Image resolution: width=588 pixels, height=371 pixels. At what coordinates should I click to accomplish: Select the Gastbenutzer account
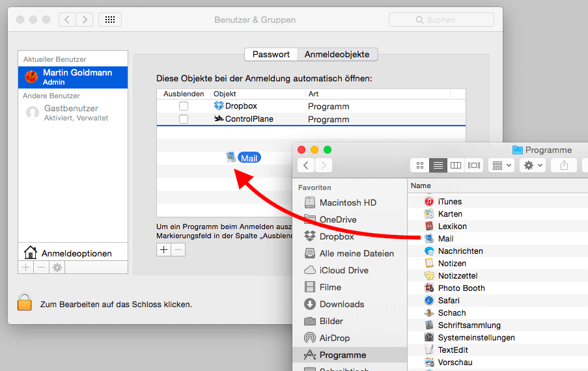pyautogui.click(x=73, y=113)
